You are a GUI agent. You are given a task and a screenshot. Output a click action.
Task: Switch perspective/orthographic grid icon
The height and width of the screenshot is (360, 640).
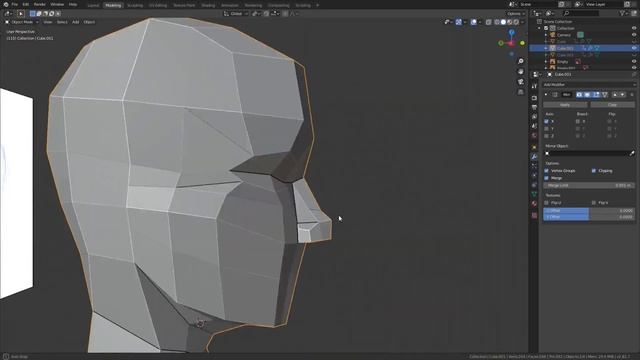521,92
